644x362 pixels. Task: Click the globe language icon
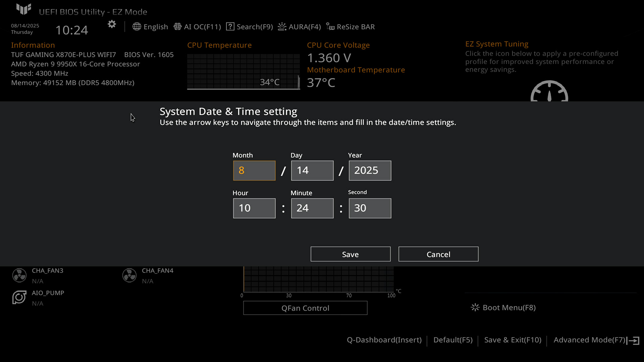[x=137, y=27]
